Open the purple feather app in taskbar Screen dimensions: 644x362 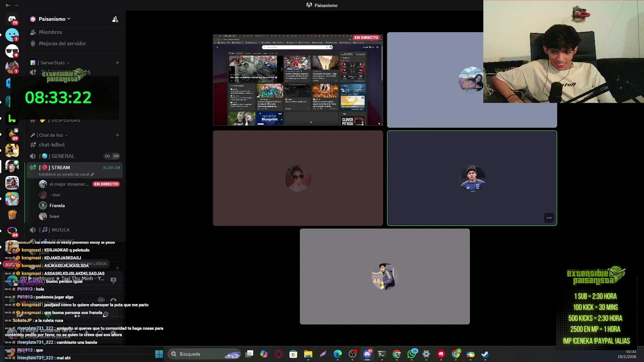[323, 354]
